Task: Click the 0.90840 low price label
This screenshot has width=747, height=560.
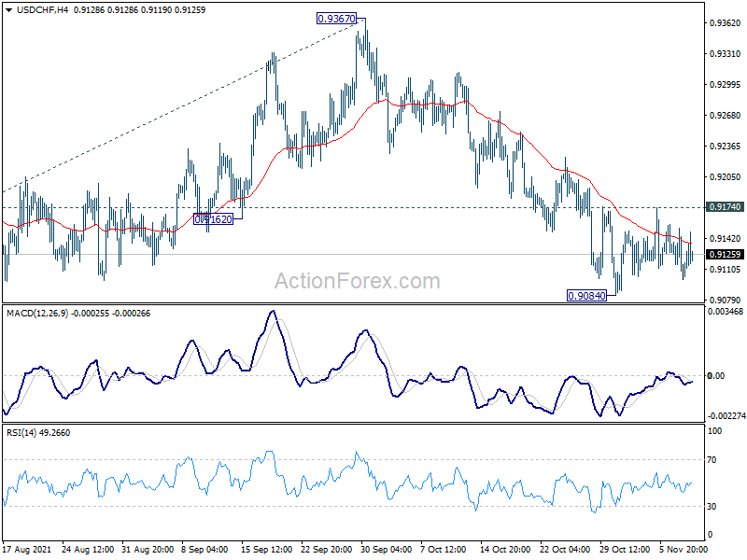Action: click(x=587, y=296)
